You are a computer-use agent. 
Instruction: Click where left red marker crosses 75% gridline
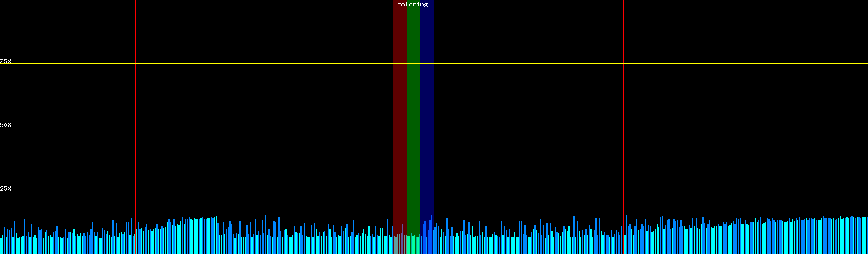coord(136,64)
